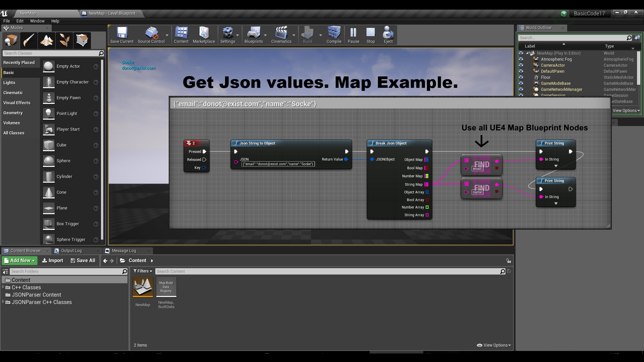Screen dimensions: 644x362
Task: Select the Foliage mode icon
Action: coord(64,41)
